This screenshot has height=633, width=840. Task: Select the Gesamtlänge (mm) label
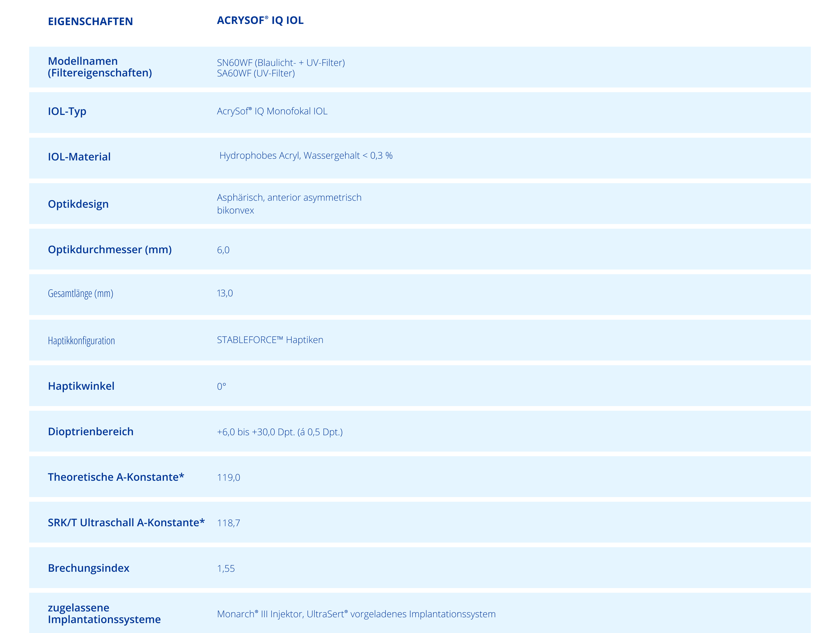(x=80, y=293)
